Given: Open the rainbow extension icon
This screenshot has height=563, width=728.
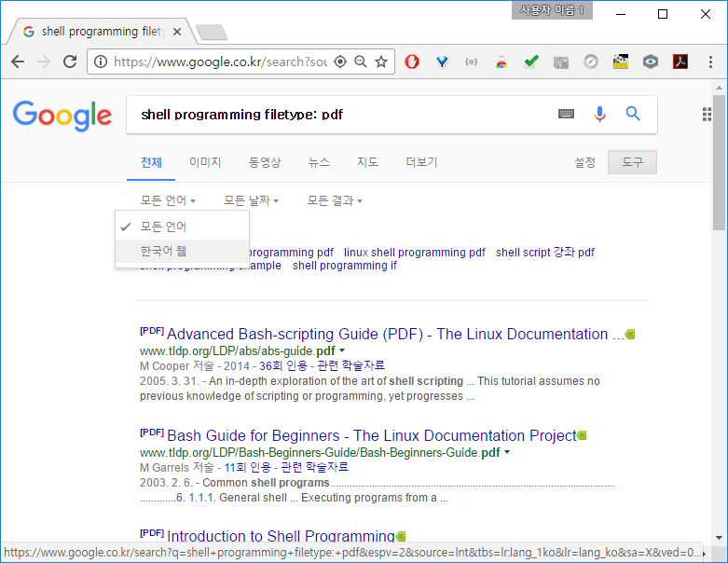Looking at the screenshot, I should point(501,62).
